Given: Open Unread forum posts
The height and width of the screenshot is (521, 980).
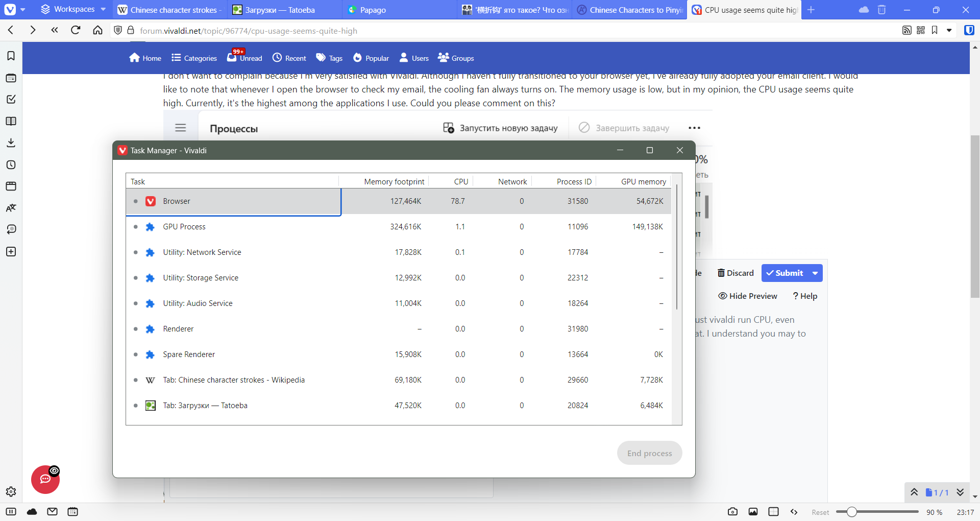Looking at the screenshot, I should [244, 58].
